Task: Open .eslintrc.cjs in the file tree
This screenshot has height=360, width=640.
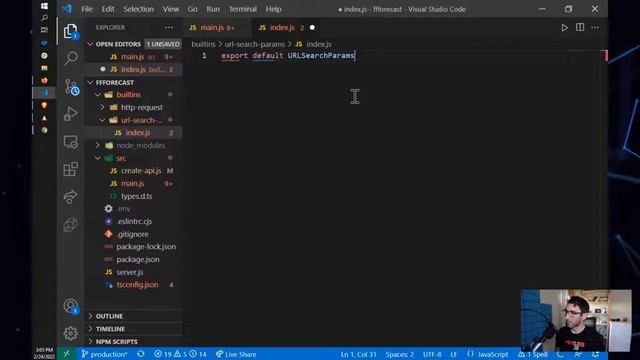Action: [133, 221]
